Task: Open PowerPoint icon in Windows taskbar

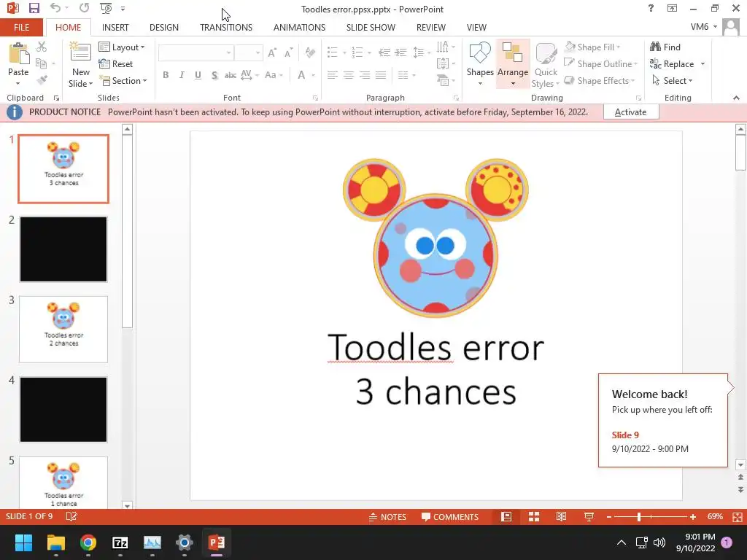Action: pyautogui.click(x=216, y=542)
